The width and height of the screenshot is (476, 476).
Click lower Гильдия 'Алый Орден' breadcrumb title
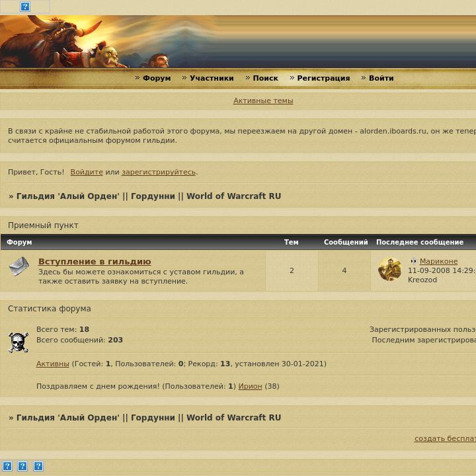(149, 417)
